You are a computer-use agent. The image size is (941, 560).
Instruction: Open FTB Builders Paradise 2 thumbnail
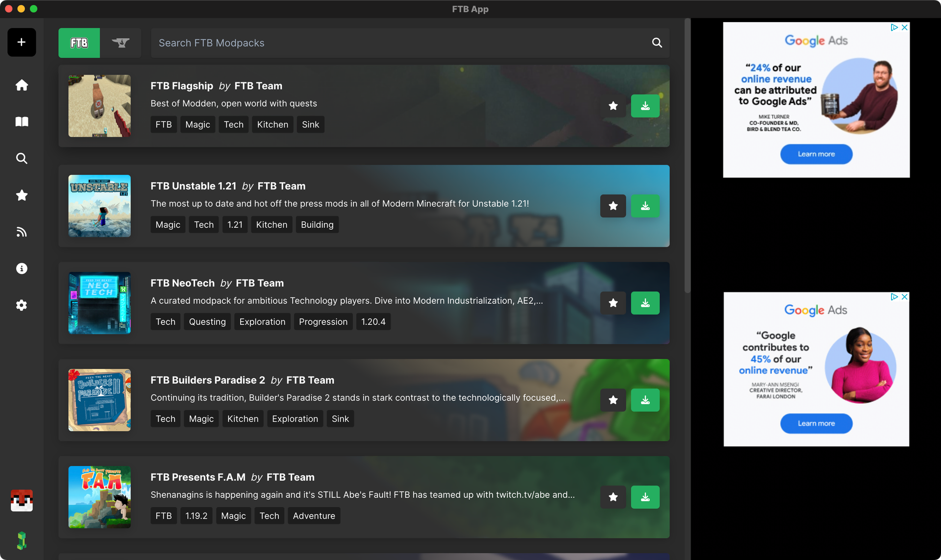(x=99, y=400)
